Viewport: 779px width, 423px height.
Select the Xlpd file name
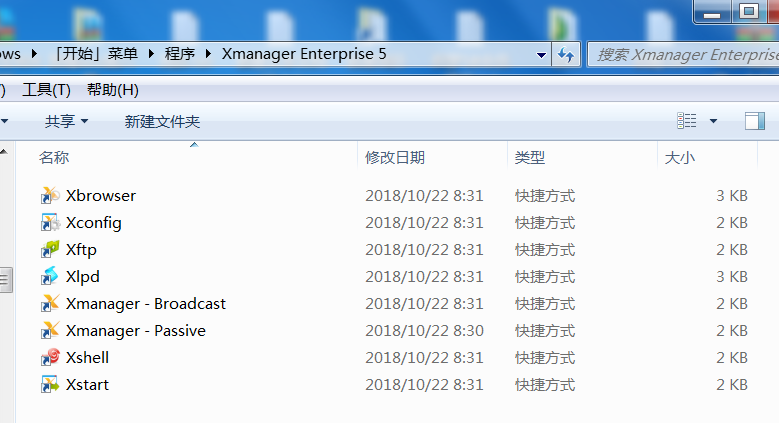83,276
